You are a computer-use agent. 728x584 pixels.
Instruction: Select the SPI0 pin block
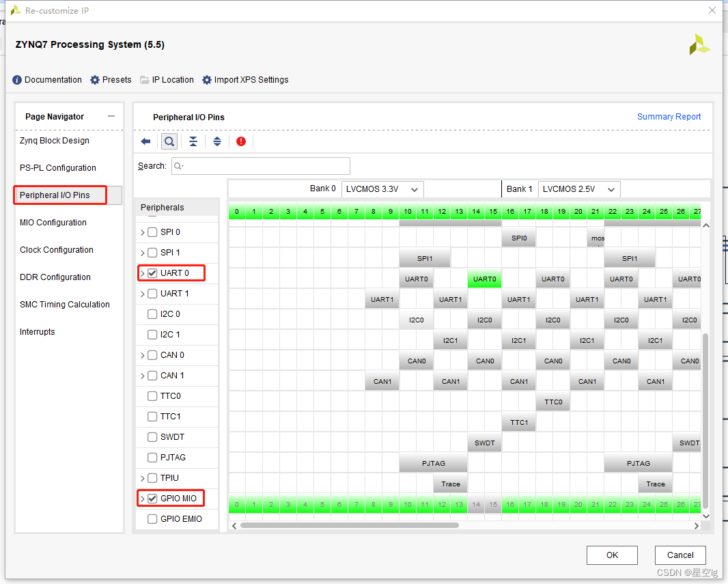tap(518, 238)
